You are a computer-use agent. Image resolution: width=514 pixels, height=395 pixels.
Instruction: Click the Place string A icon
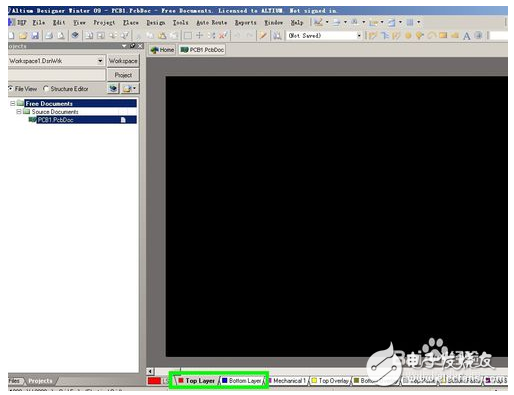[x=467, y=36]
